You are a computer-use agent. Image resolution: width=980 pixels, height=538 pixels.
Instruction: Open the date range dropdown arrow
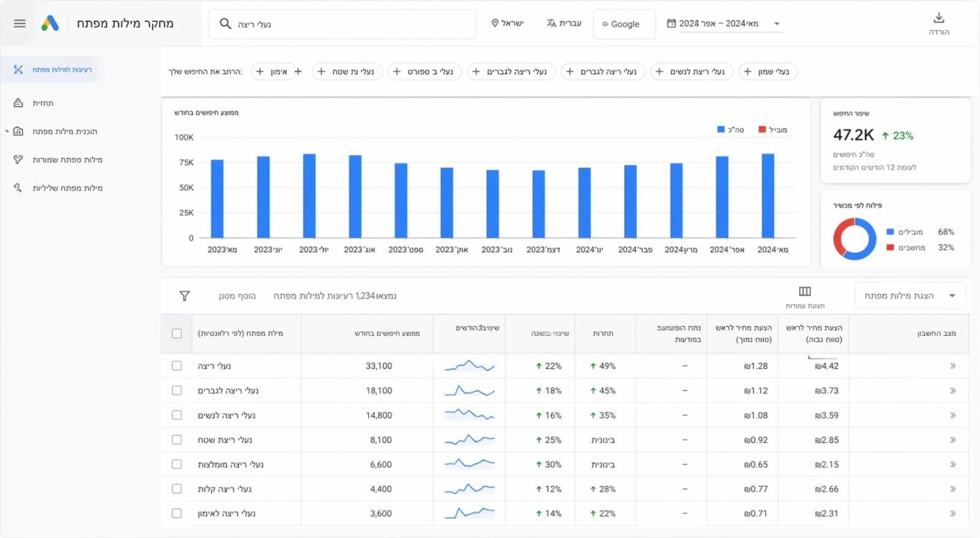777,24
